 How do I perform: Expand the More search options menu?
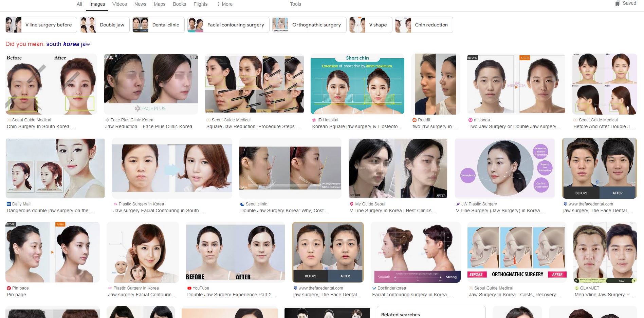click(x=225, y=4)
